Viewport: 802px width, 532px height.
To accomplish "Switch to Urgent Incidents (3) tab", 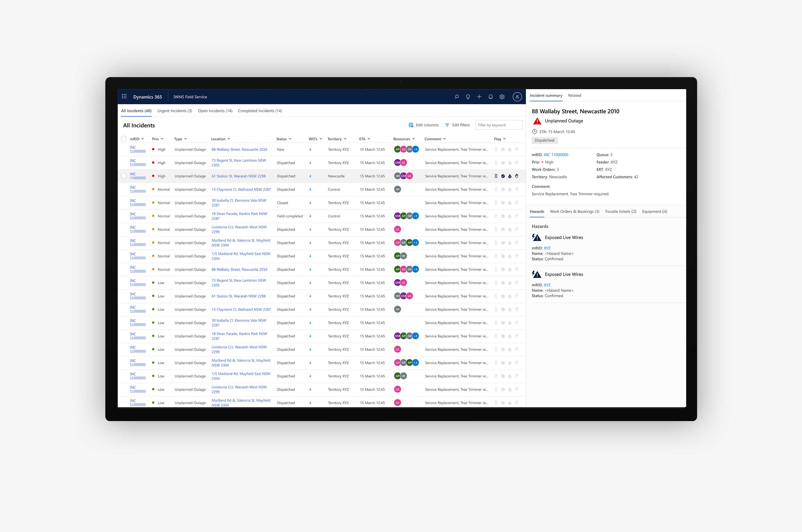I will [x=175, y=111].
